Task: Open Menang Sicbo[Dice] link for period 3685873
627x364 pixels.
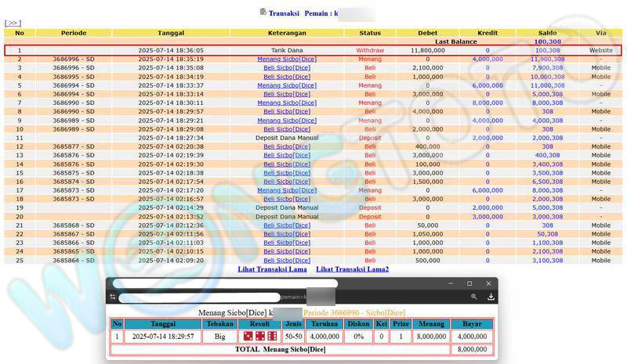Action: [x=287, y=190]
